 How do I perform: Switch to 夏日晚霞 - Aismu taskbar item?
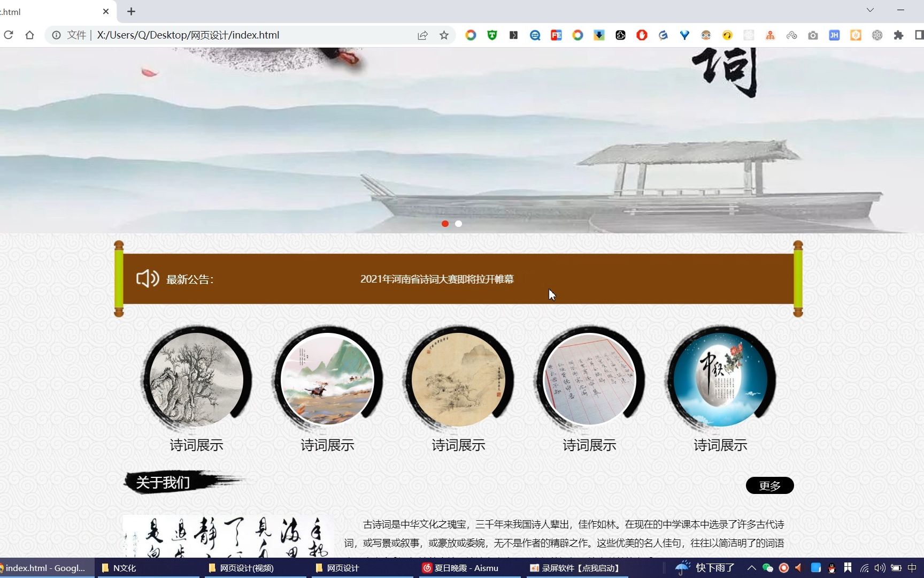coord(469,568)
